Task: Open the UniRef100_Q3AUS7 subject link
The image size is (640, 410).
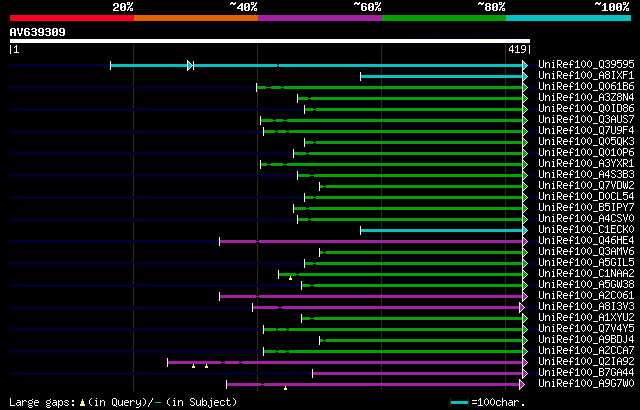Action: (x=586, y=120)
